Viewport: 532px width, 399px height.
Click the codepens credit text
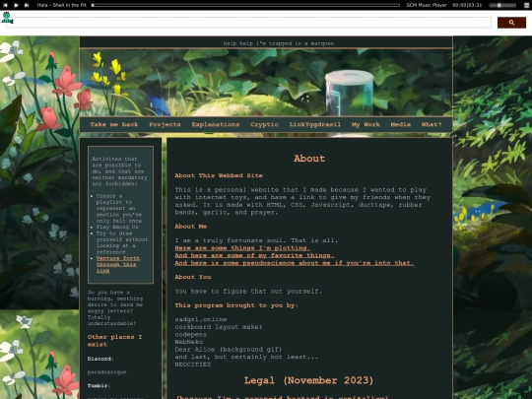point(191,335)
